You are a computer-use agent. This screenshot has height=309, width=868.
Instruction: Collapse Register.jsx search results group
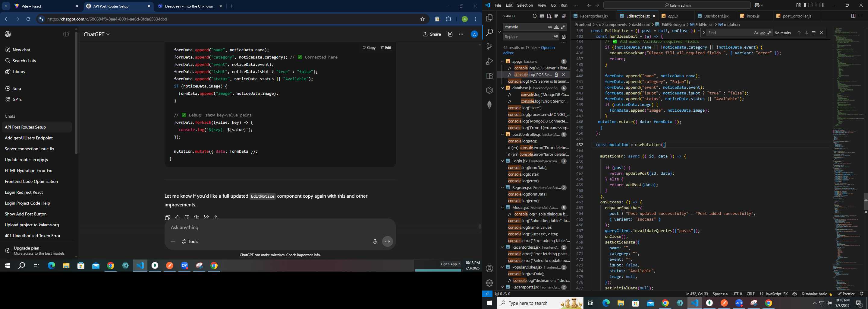[502, 188]
